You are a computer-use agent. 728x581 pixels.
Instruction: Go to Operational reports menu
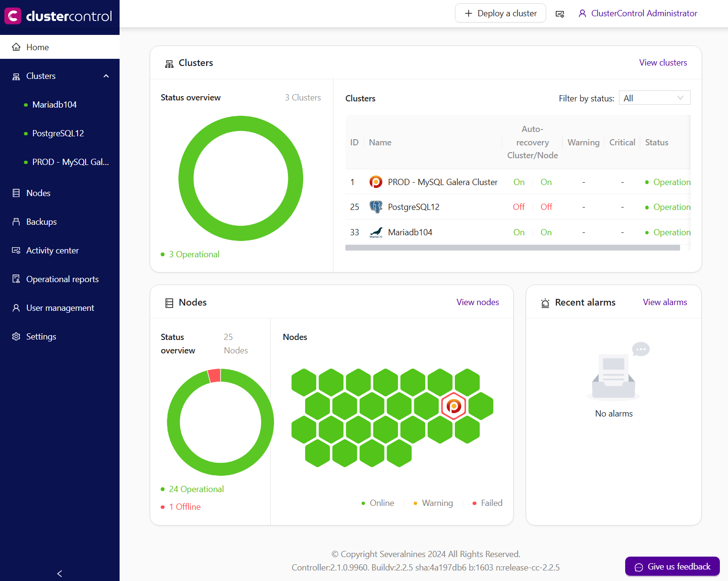click(62, 279)
